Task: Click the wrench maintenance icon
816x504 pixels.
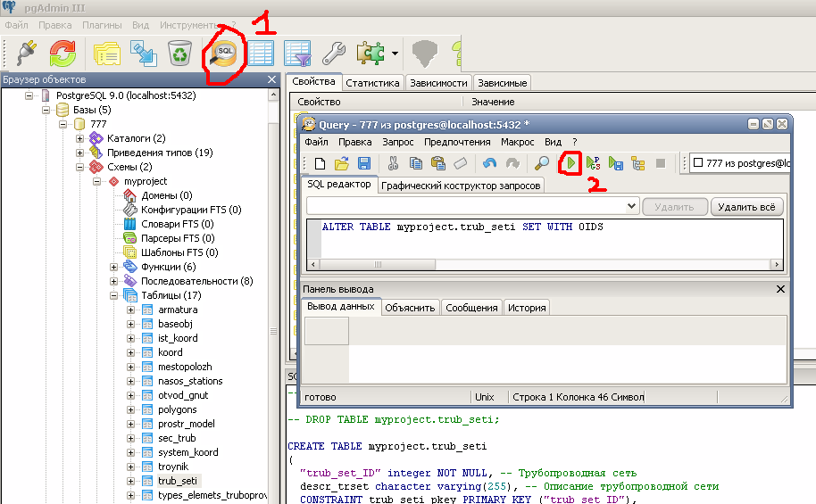Action: [x=333, y=54]
